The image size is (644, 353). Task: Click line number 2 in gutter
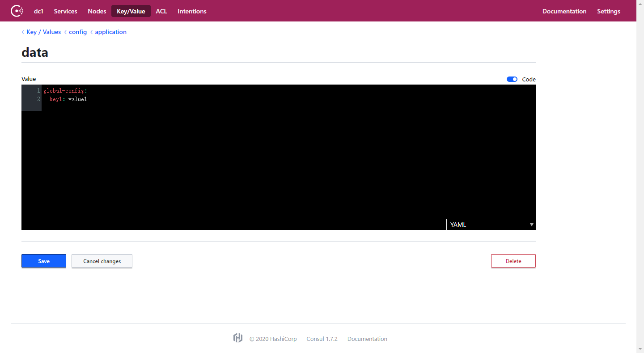pos(38,99)
